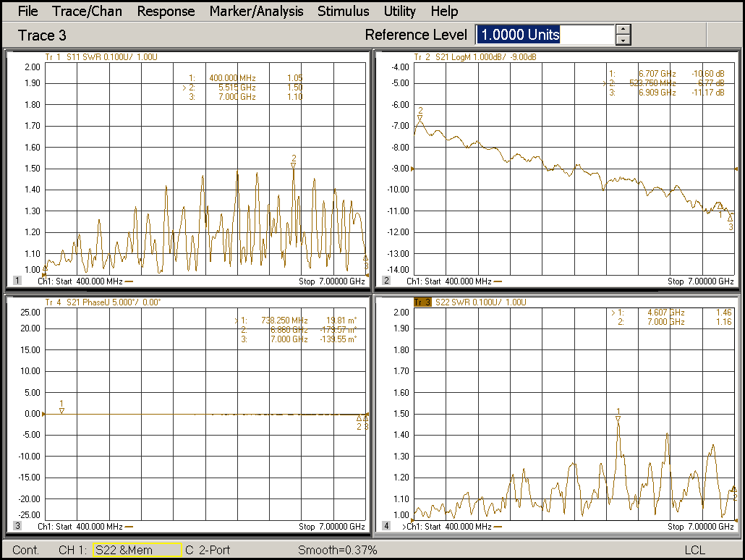This screenshot has height=560, width=745.
Task: Decrease Reference Level with the down arrow
Action: (x=623, y=41)
